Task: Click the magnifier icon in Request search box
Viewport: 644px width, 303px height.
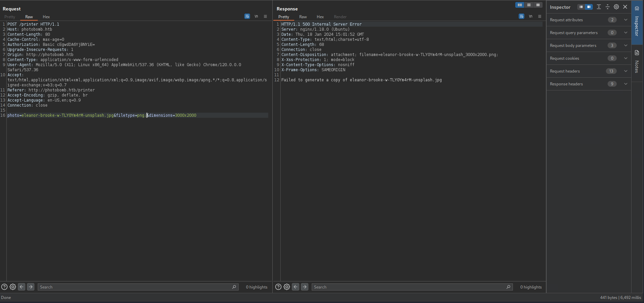Action: [234, 287]
